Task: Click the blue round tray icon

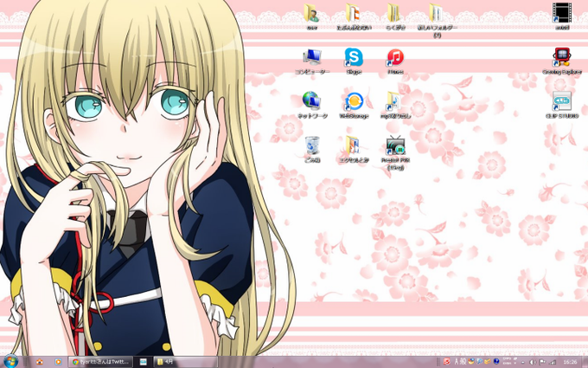Action: click(496, 361)
